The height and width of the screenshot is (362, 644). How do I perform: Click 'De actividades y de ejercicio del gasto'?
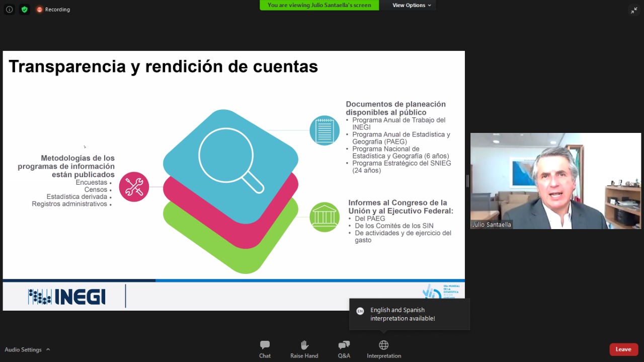click(x=403, y=237)
